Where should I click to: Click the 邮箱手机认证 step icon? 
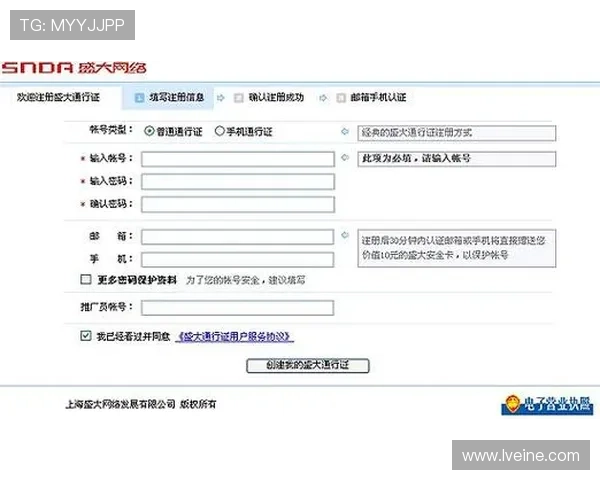click(x=341, y=98)
